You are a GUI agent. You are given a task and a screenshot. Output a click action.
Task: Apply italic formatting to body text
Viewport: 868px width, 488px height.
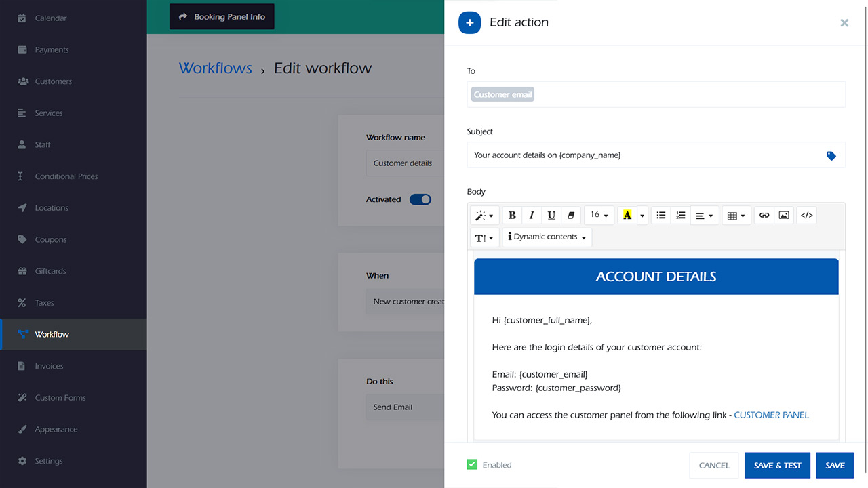532,216
